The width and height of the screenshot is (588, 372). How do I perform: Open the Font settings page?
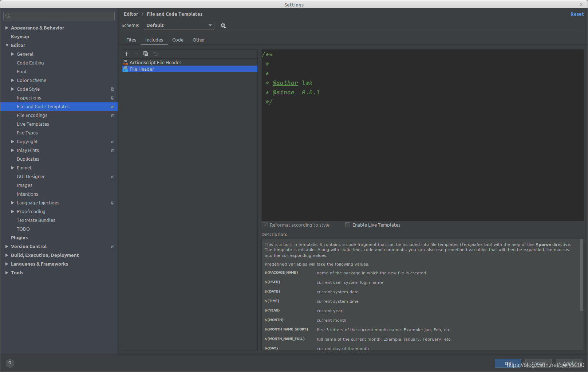point(21,71)
